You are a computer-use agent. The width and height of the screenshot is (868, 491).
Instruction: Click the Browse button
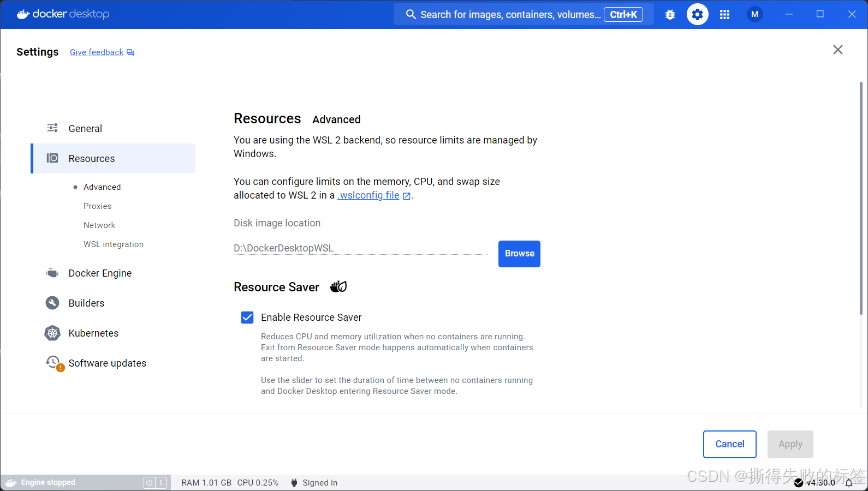(x=519, y=254)
